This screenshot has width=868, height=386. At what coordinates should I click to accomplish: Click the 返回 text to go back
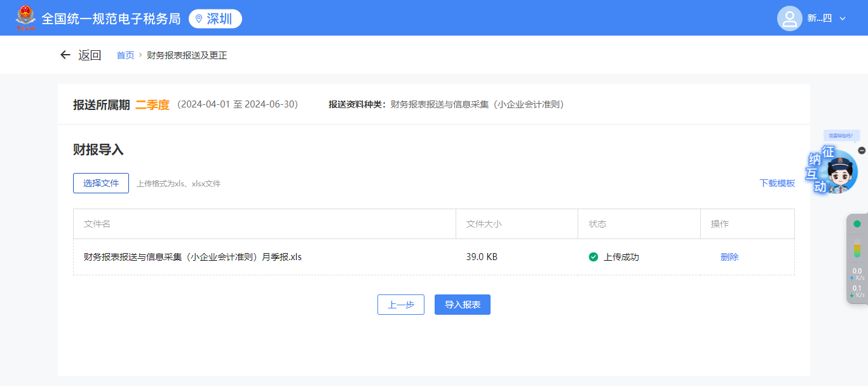pos(90,55)
